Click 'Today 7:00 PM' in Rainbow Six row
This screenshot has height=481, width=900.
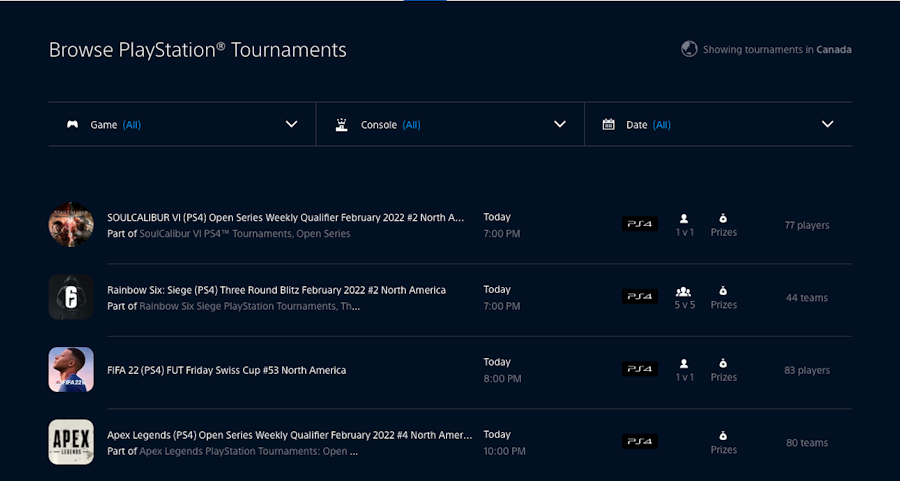coord(502,297)
